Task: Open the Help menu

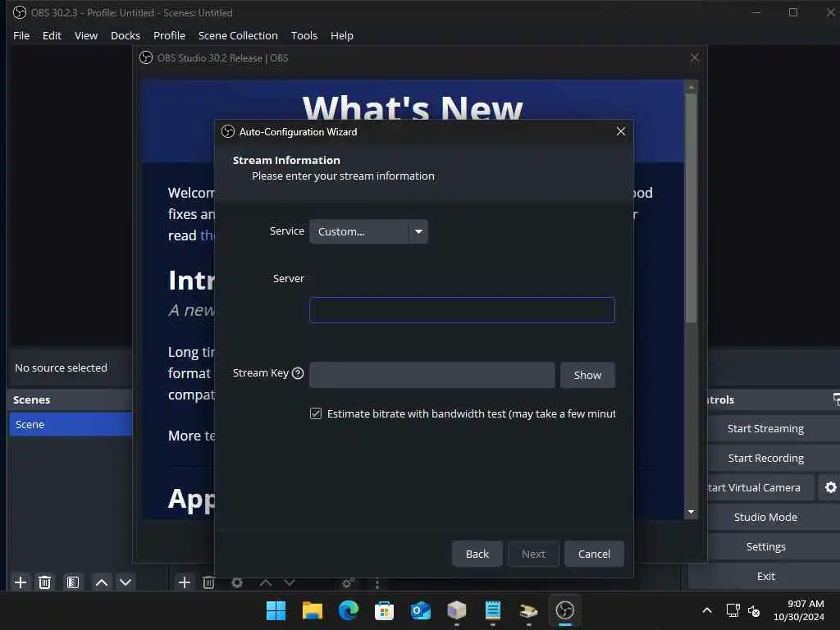Action: (x=342, y=35)
